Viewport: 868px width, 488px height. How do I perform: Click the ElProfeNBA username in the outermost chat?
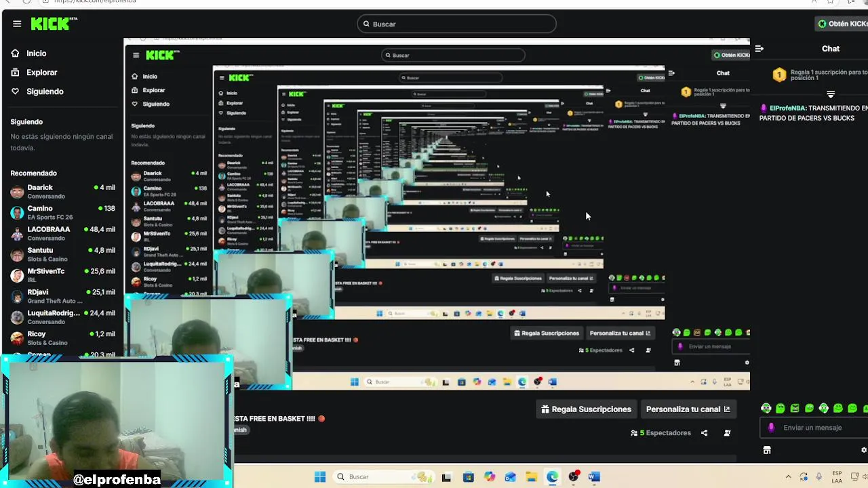787,108
